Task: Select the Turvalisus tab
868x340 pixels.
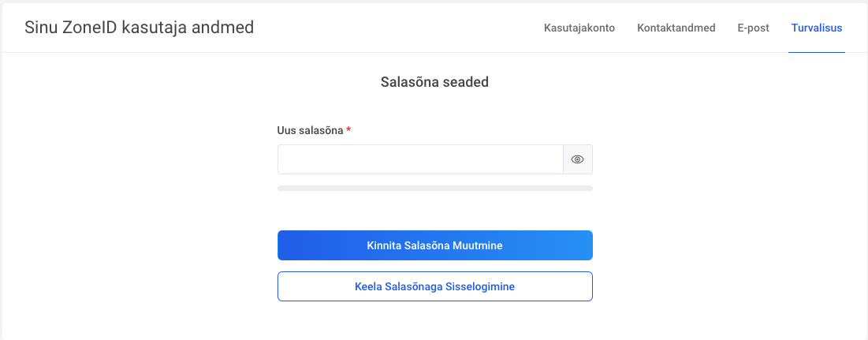Action: click(x=817, y=28)
